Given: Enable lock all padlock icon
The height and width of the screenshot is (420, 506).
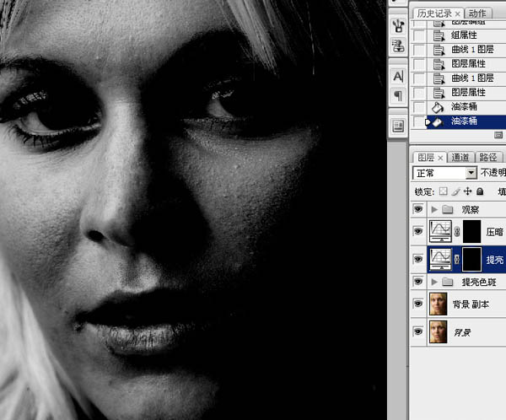Looking at the screenshot, I should [480, 191].
